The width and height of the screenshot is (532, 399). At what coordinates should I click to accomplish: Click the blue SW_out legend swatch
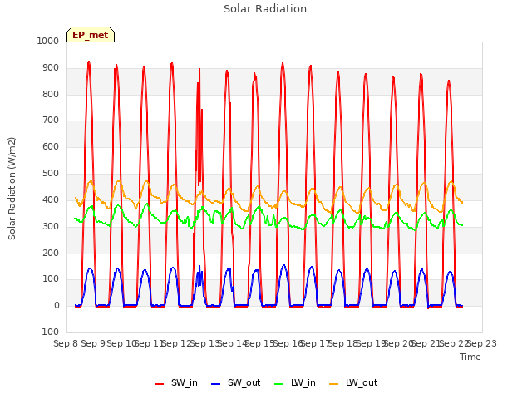pyautogui.click(x=216, y=384)
